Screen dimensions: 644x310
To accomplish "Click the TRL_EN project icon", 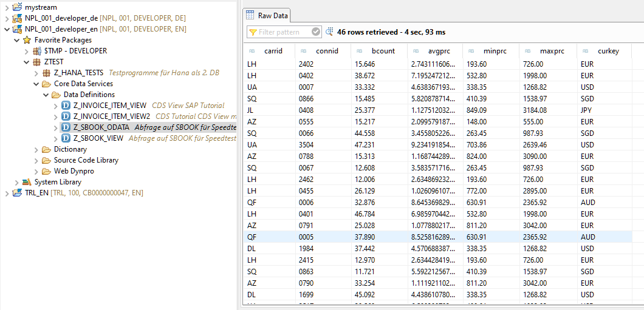I will [17, 193].
